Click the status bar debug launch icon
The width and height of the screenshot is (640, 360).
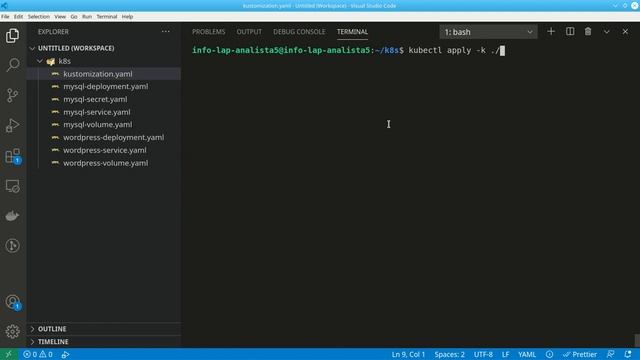65,354
